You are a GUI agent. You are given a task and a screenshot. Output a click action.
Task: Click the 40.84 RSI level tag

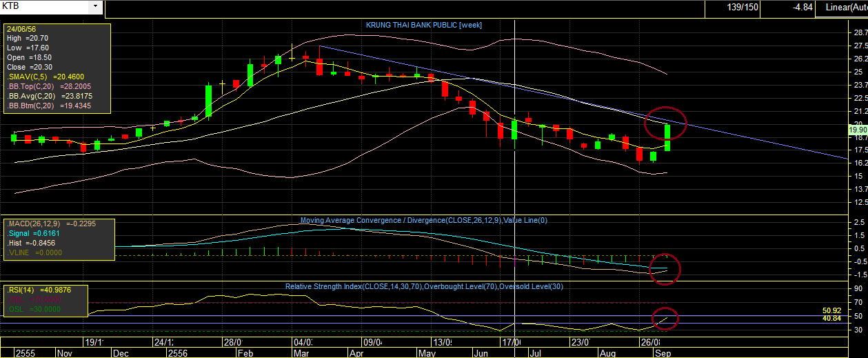click(x=831, y=318)
